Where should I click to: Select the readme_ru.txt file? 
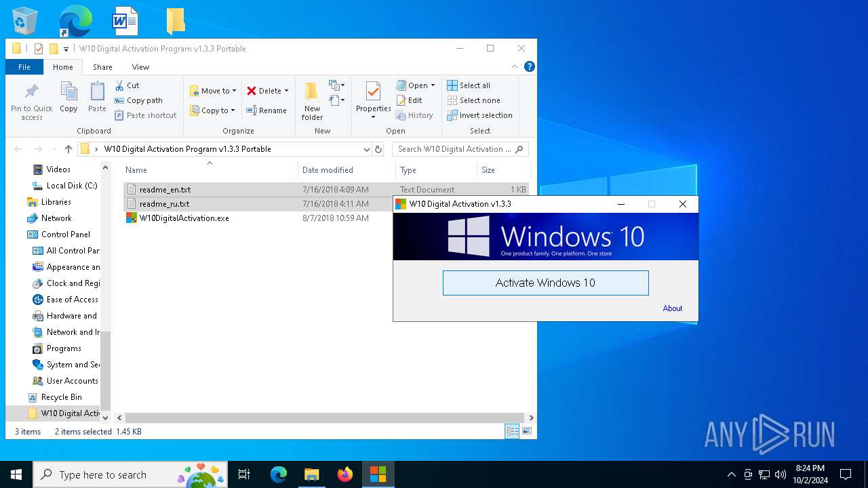tap(164, 204)
